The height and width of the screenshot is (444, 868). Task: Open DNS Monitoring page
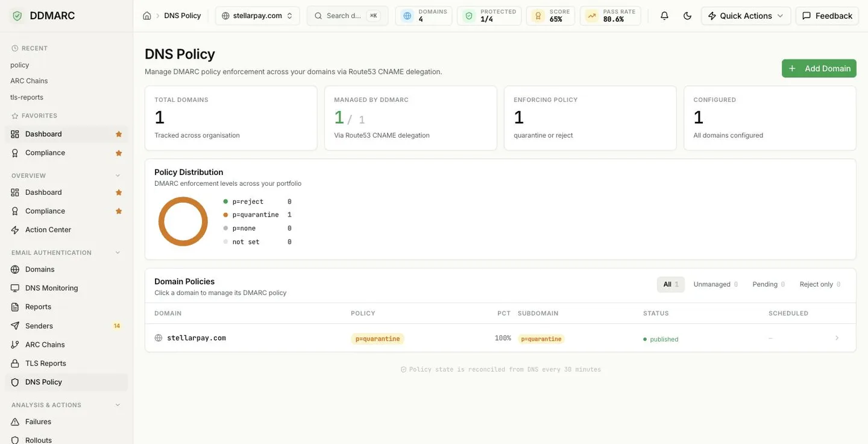click(66, 288)
